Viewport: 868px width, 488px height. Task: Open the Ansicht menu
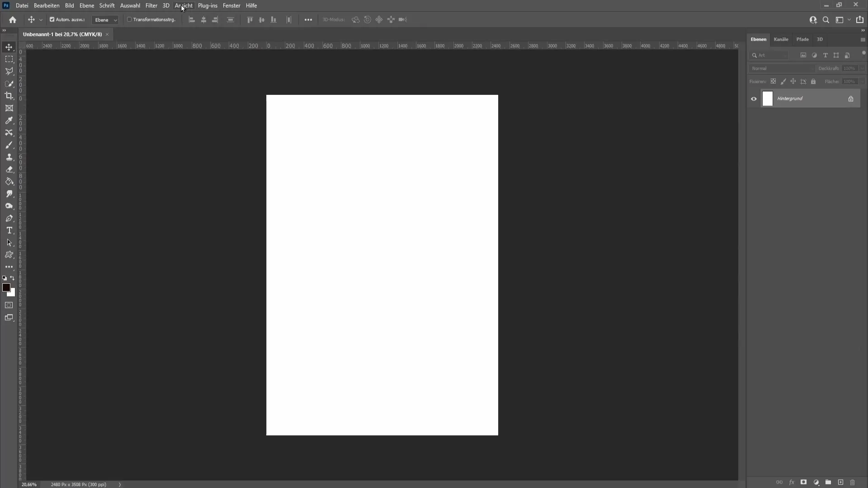[184, 5]
